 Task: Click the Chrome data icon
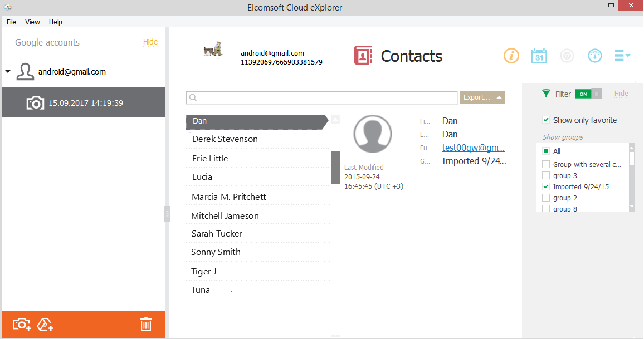[567, 56]
